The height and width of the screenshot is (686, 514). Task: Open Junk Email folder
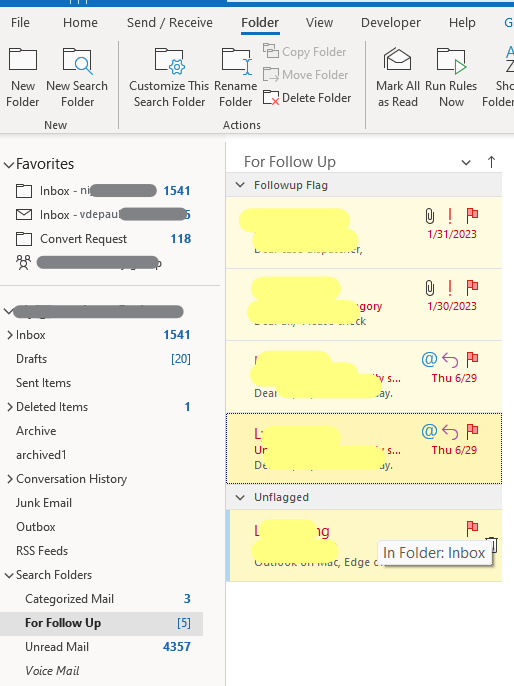click(103, 503)
